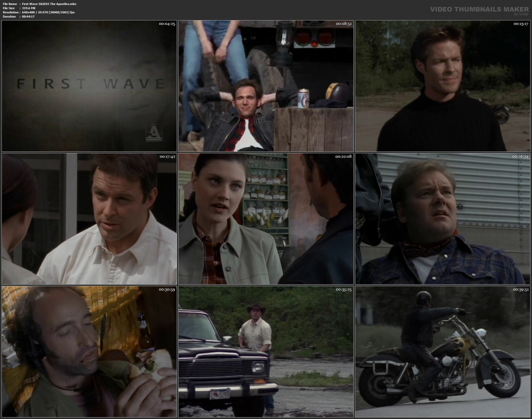Click the 00:35:25 timestamp label
This screenshot has width=532, height=419.
pos(343,290)
